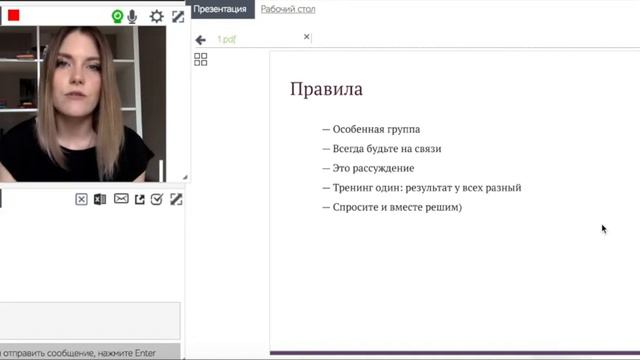Click into the chat message input field
The height and width of the screenshot is (360, 640).
[x=90, y=321]
